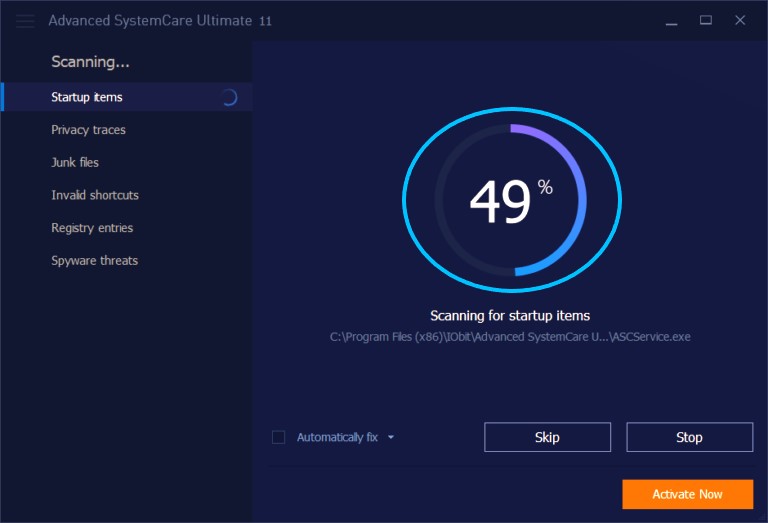Maximize the application window
This screenshot has width=768, height=523.
705,20
